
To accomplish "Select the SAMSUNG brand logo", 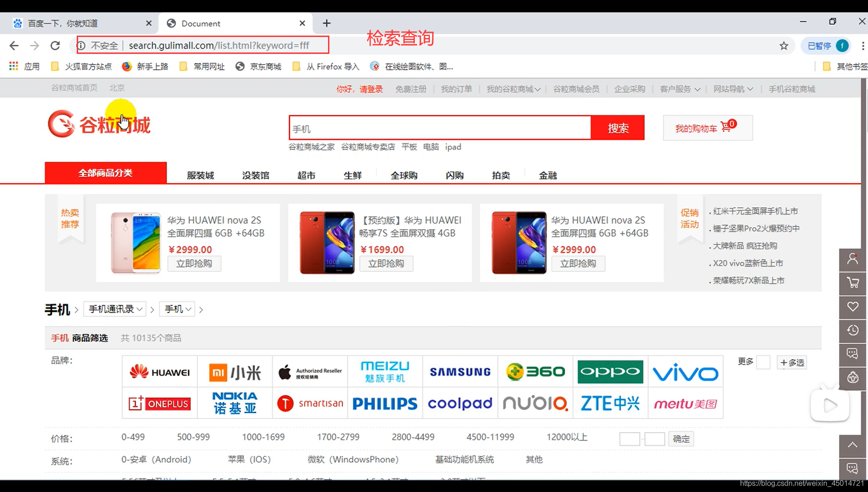I will click(x=460, y=372).
